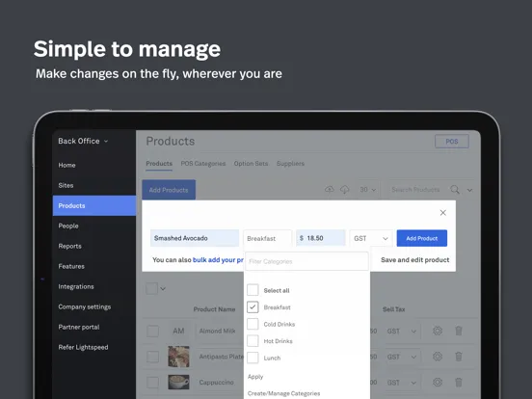Click the search magnifier icon
This screenshot has height=399, width=532.
[455, 189]
